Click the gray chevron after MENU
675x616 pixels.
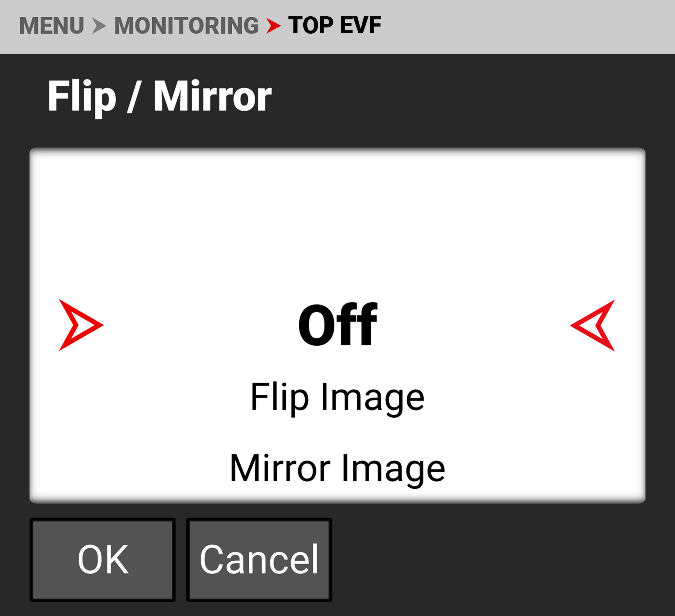click(x=99, y=26)
